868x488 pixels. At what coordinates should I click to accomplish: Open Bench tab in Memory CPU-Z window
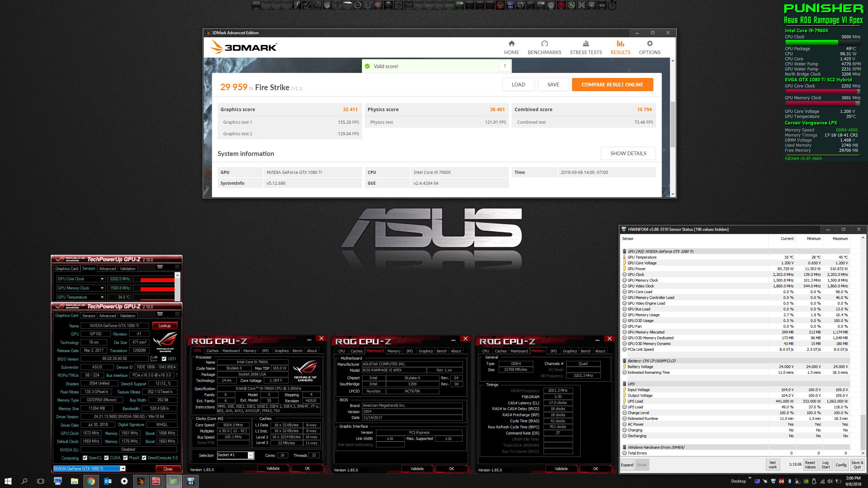[586, 351]
